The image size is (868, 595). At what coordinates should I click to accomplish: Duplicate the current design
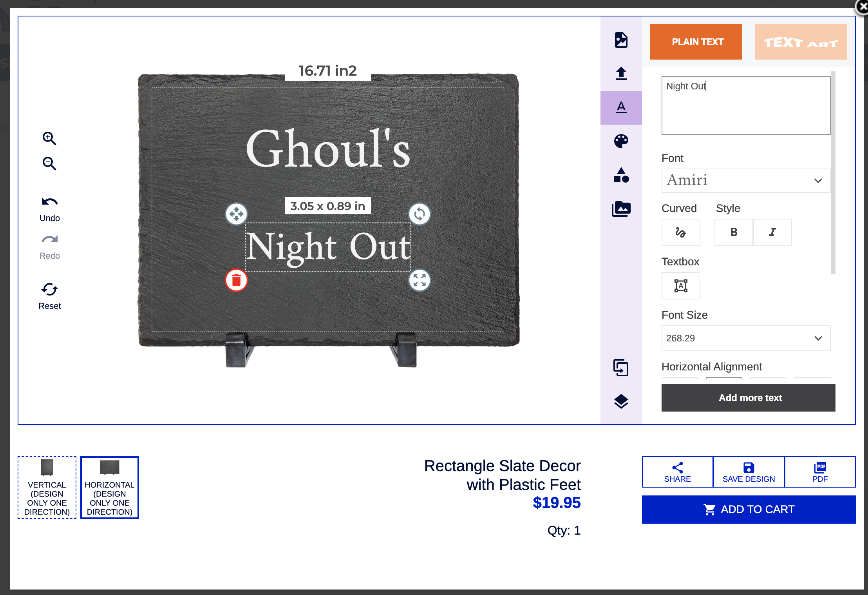pyautogui.click(x=621, y=368)
